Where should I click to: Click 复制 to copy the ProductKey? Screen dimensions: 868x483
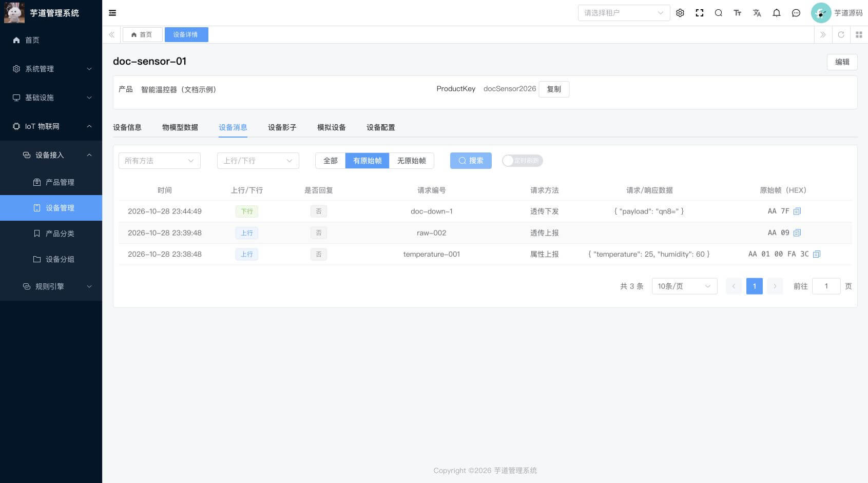554,89
